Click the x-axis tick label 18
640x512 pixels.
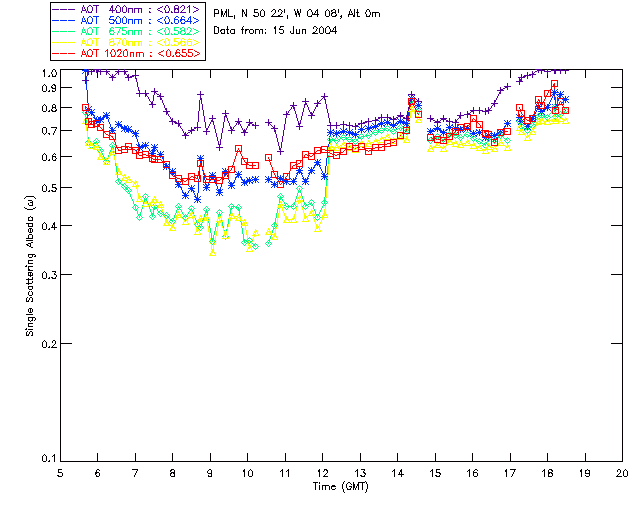click(547, 473)
